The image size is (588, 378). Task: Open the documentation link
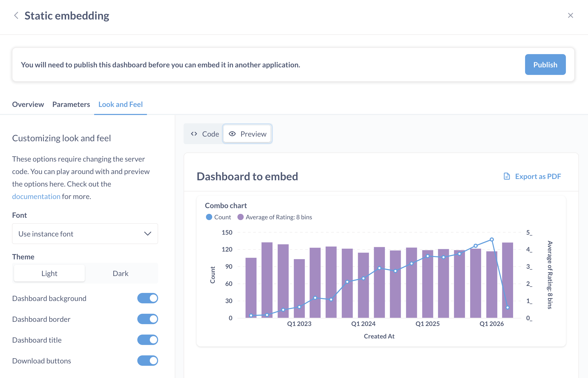point(36,197)
